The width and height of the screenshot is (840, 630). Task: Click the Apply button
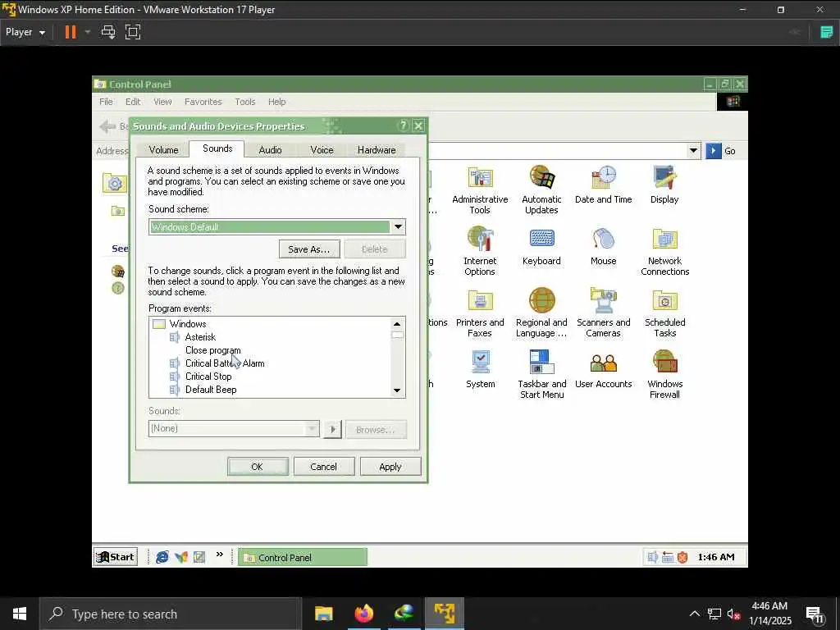pyautogui.click(x=390, y=467)
